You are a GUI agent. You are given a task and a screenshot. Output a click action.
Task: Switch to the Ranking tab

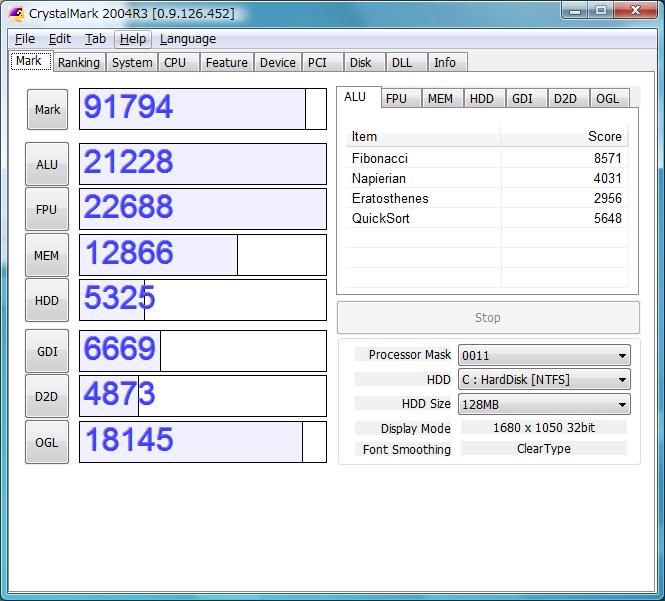click(x=79, y=63)
